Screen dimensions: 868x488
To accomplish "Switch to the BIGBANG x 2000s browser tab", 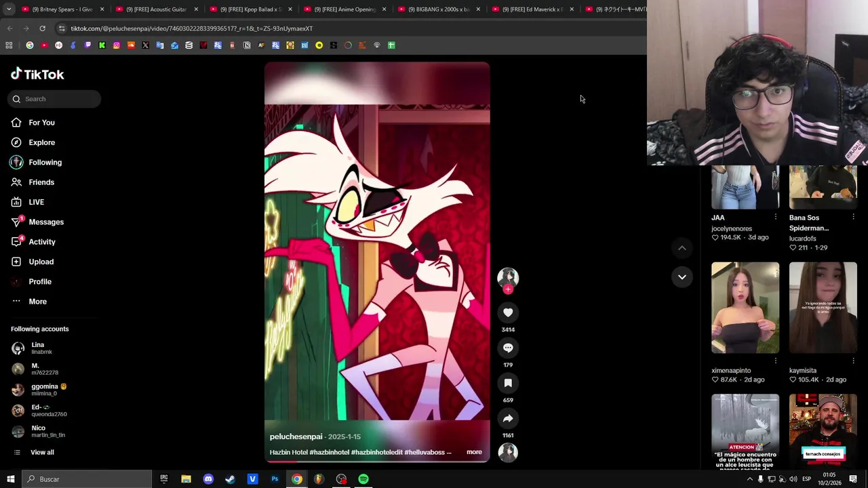I will (437, 9).
